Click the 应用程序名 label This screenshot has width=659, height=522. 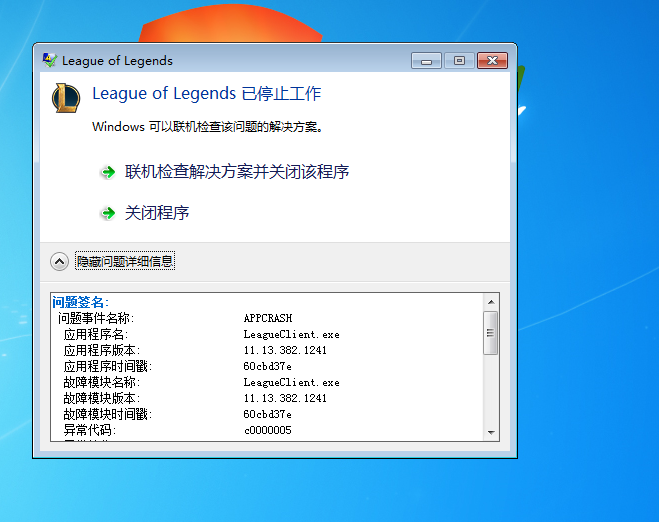96,335
